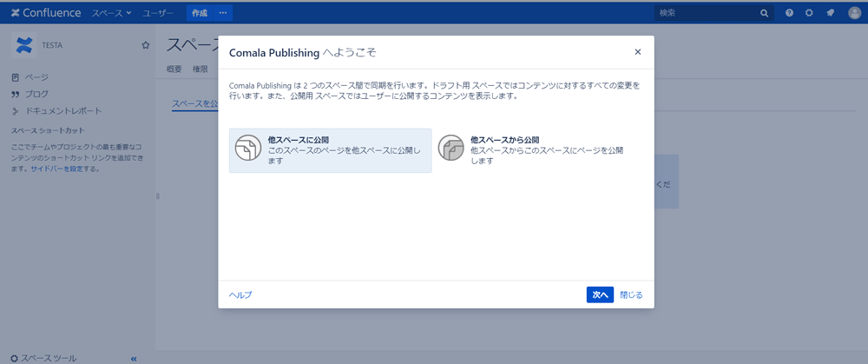Image resolution: width=868 pixels, height=364 pixels.
Task: Open the TESTA space name link
Action: (52, 45)
